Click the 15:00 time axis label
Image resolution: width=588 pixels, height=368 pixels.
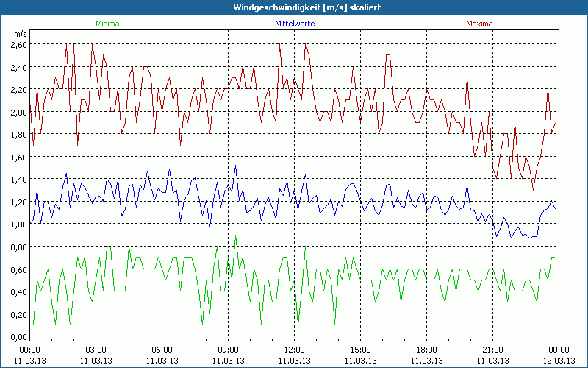click(360, 350)
